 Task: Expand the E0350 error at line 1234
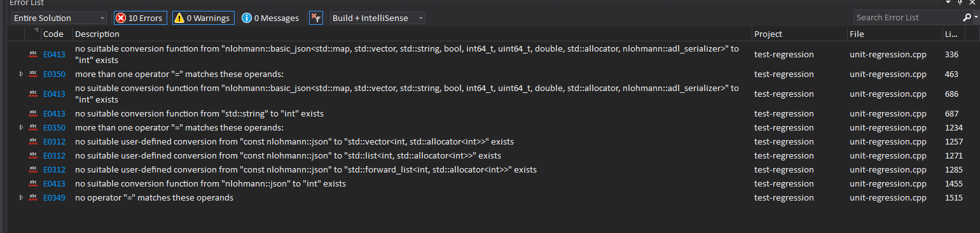coord(21,127)
